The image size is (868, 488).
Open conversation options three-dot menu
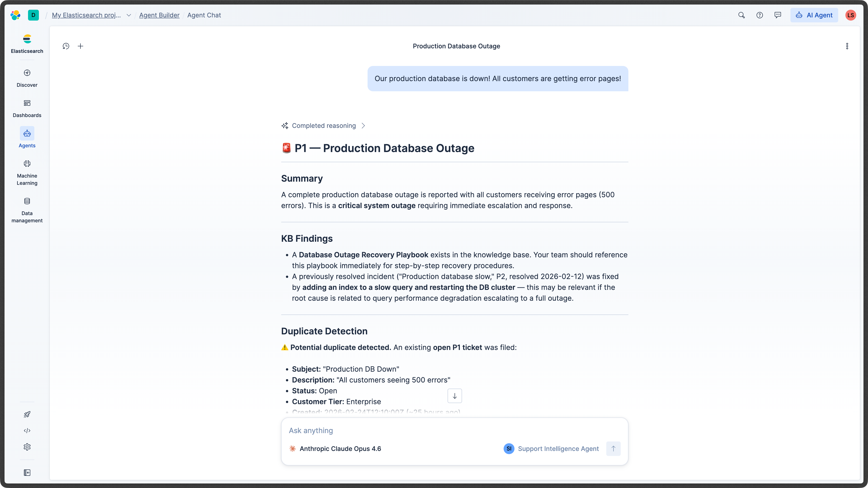[847, 46]
